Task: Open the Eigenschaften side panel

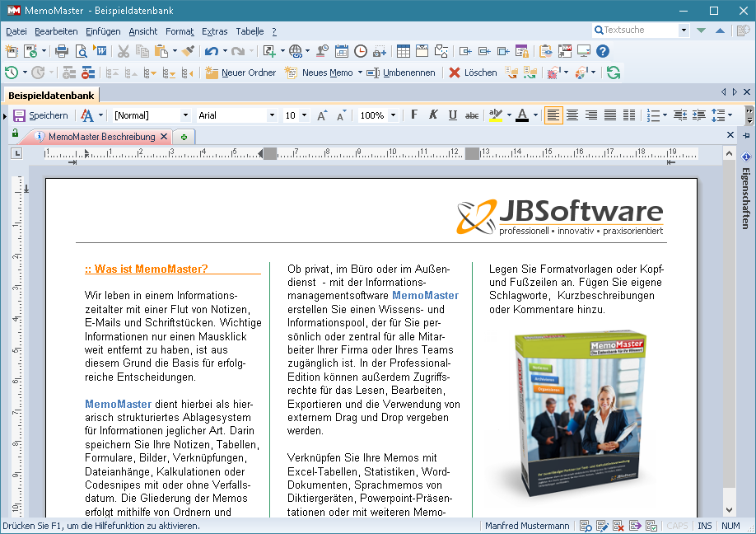Action: pyautogui.click(x=746, y=192)
